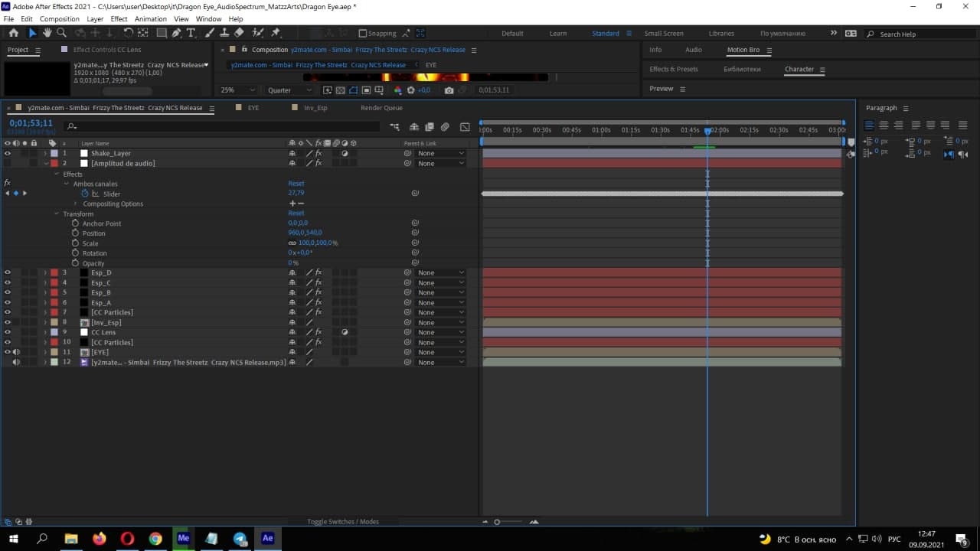This screenshot has width=980, height=551.
Task: Switch to the Learn workspace
Action: pyautogui.click(x=558, y=34)
